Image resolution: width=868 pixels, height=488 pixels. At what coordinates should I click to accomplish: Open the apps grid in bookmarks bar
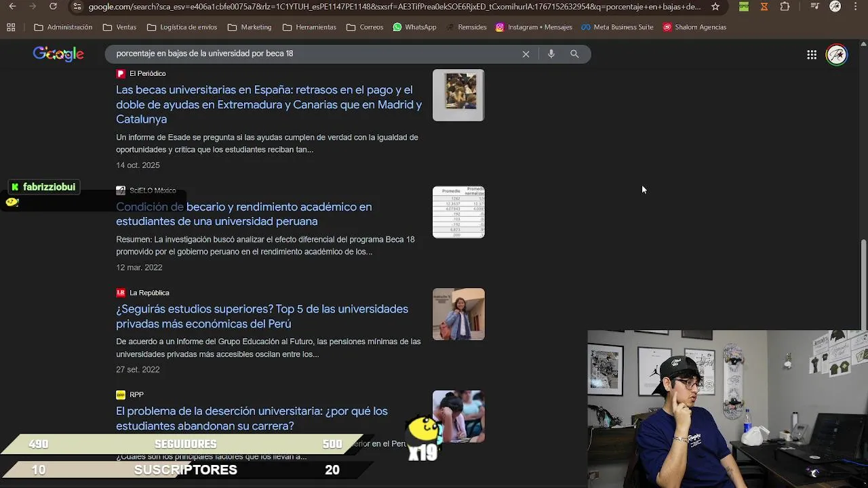11,27
